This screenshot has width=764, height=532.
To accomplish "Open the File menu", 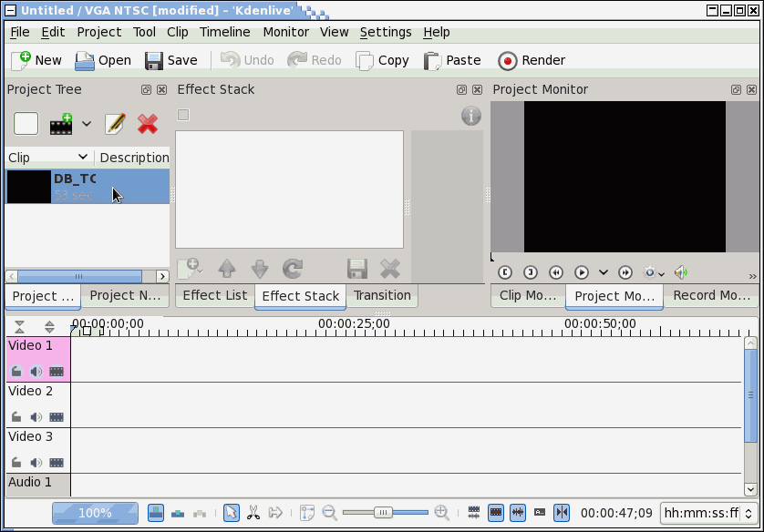I will tap(20, 32).
